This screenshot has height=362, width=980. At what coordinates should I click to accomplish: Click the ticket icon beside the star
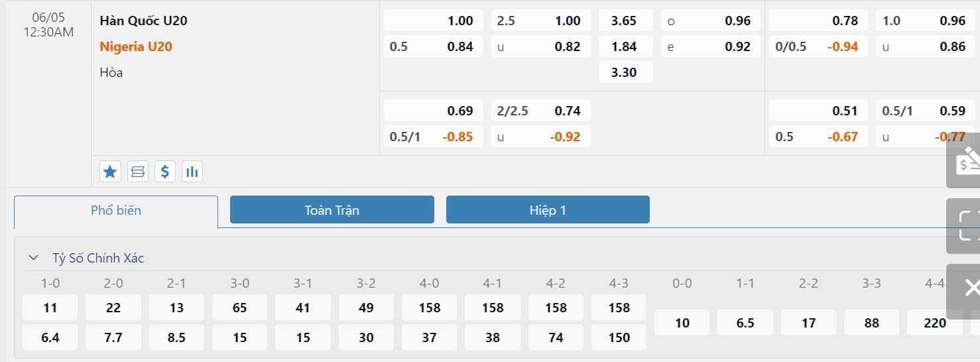click(137, 172)
